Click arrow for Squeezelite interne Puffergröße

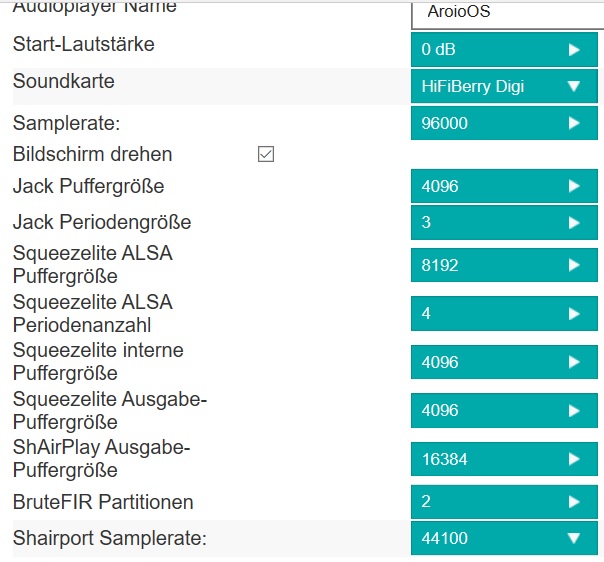(x=574, y=362)
